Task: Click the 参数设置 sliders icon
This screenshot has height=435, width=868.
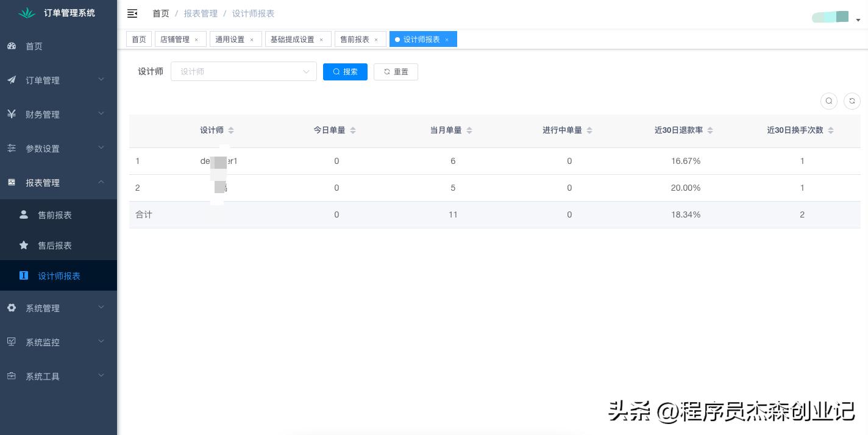Action: pyautogui.click(x=12, y=148)
